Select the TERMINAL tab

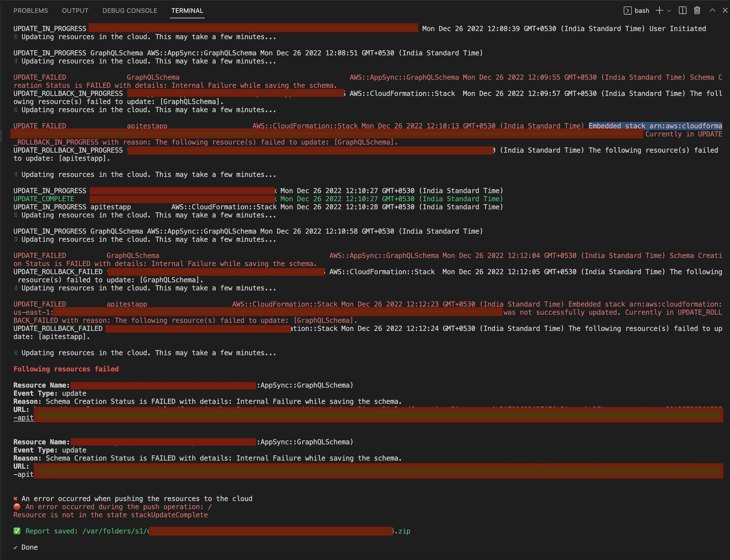(187, 11)
